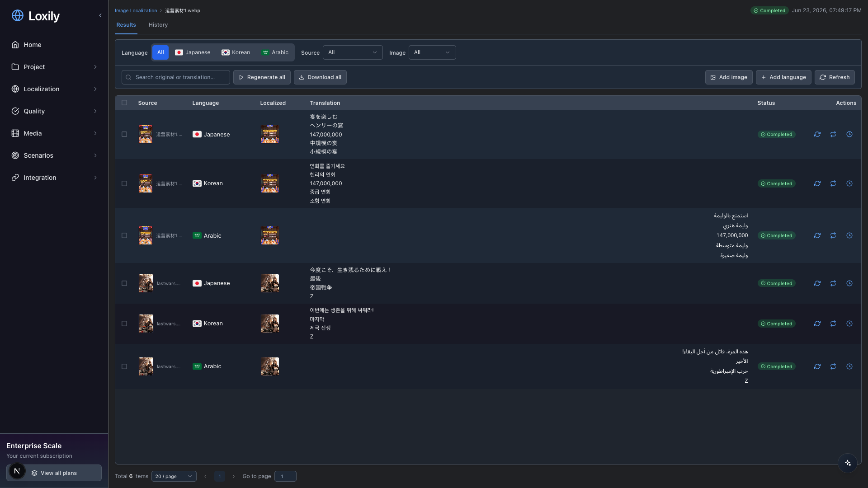Open the localized thumbnail in the lastwars Korean row
This screenshot has height=488, width=868.
(x=270, y=324)
